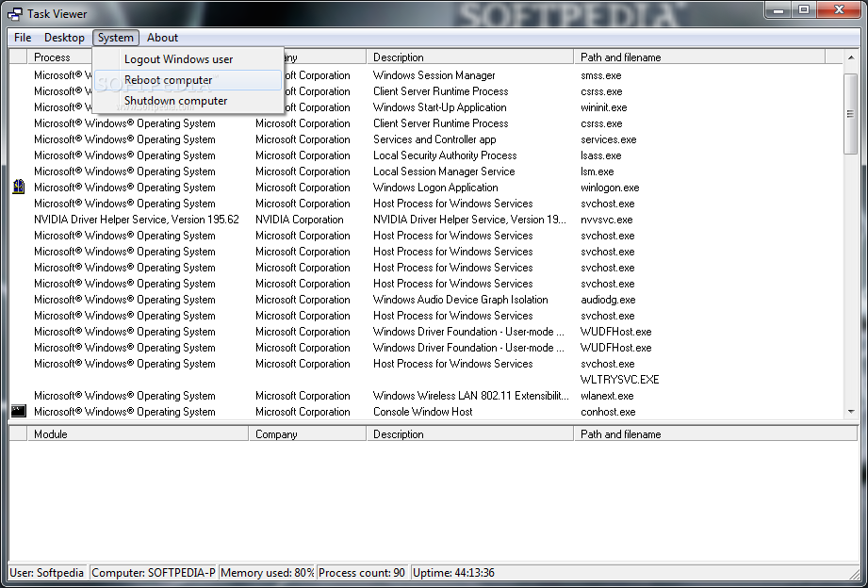Sort by Process column header
Screen dimensions: 868x588
click(59, 57)
